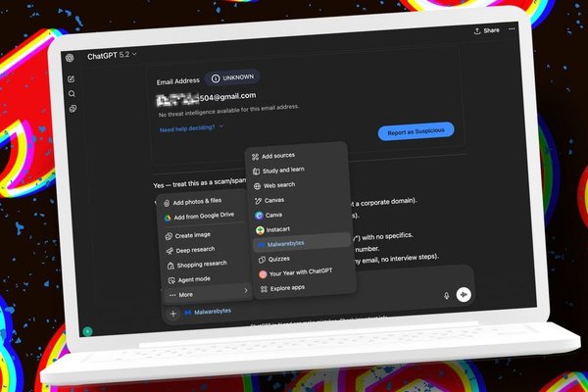
Task: Click the paperclip Add photos icon
Action: [167, 203]
